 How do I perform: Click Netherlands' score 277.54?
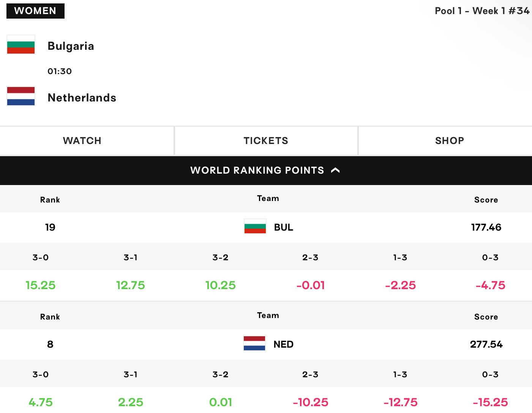[x=486, y=344]
